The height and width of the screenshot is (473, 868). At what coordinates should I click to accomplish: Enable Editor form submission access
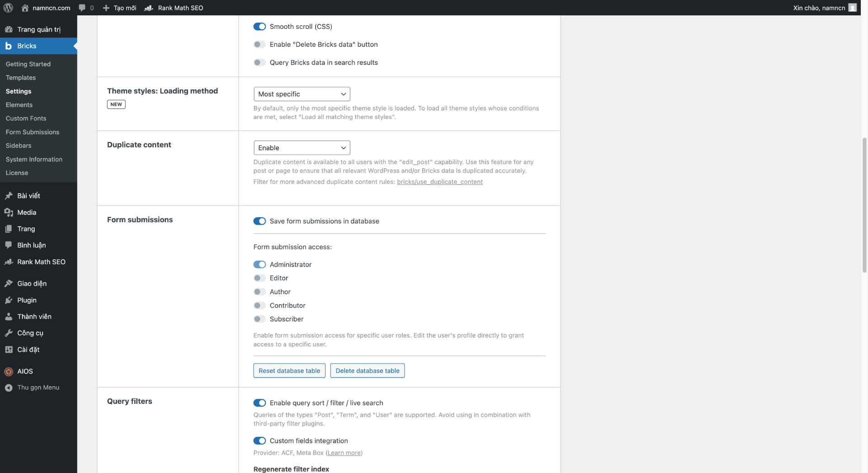(259, 278)
